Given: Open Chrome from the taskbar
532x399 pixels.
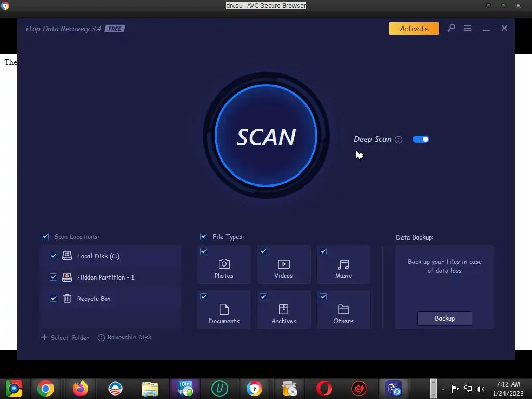Looking at the screenshot, I should coord(46,389).
